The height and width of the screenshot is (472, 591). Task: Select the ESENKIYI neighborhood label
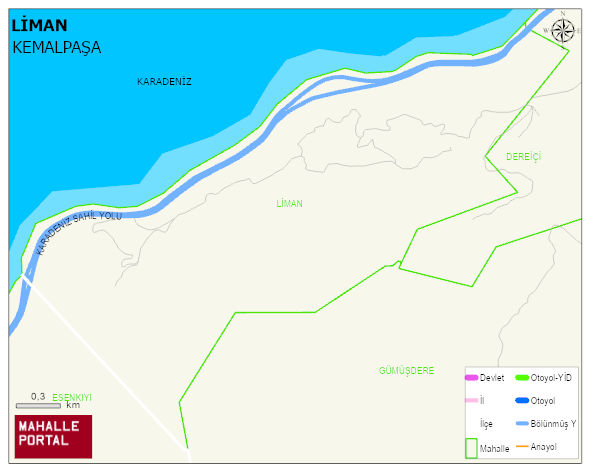click(72, 397)
